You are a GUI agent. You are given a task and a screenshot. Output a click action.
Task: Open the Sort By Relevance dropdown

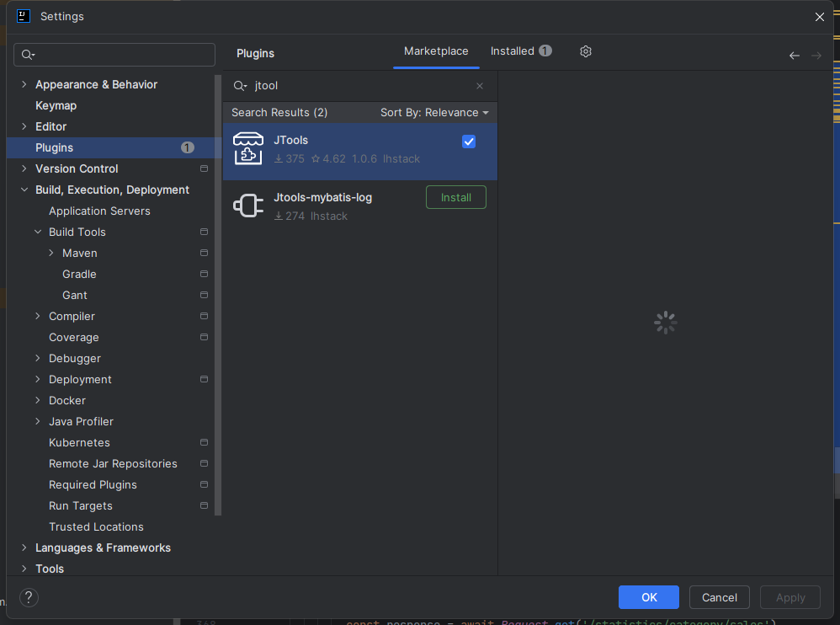432,112
